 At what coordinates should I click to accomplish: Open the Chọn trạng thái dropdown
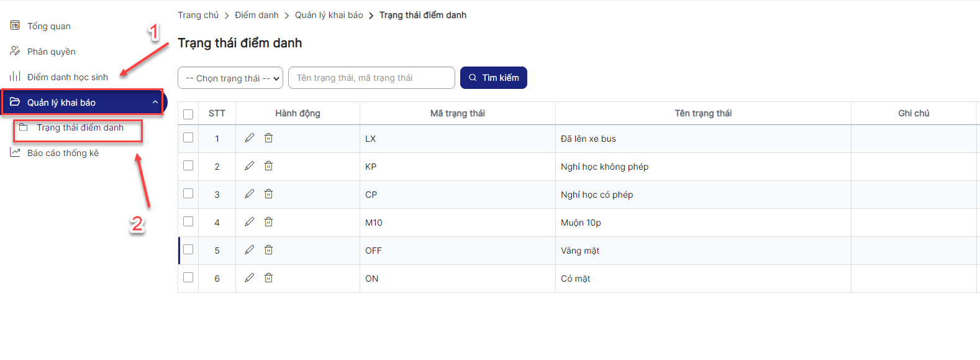(230, 78)
